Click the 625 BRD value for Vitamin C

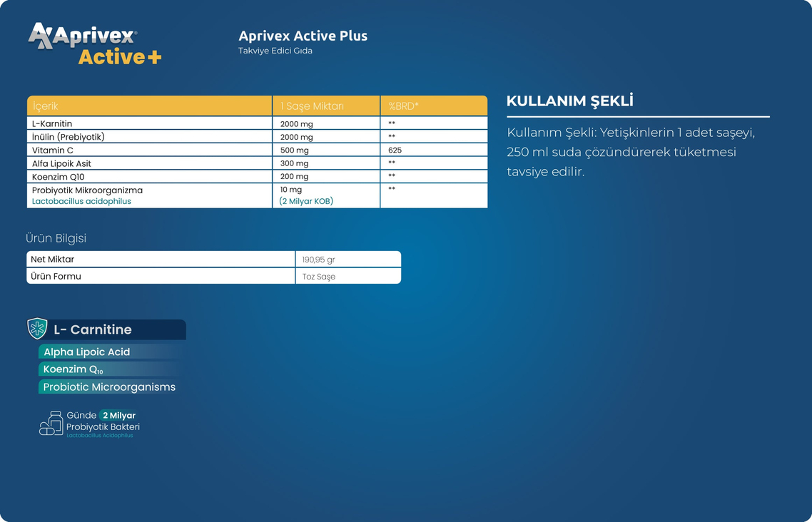(395, 150)
